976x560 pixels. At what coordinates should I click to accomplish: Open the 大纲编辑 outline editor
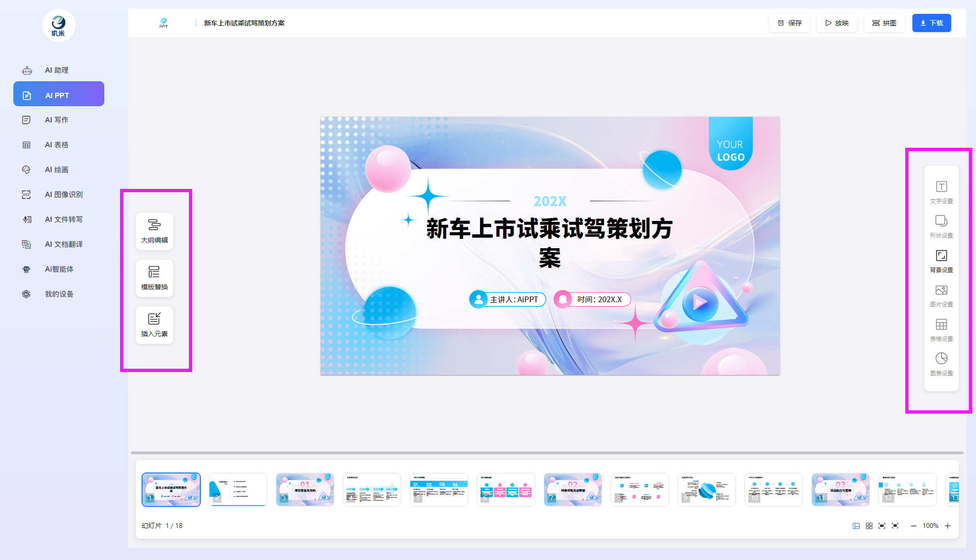[154, 231]
